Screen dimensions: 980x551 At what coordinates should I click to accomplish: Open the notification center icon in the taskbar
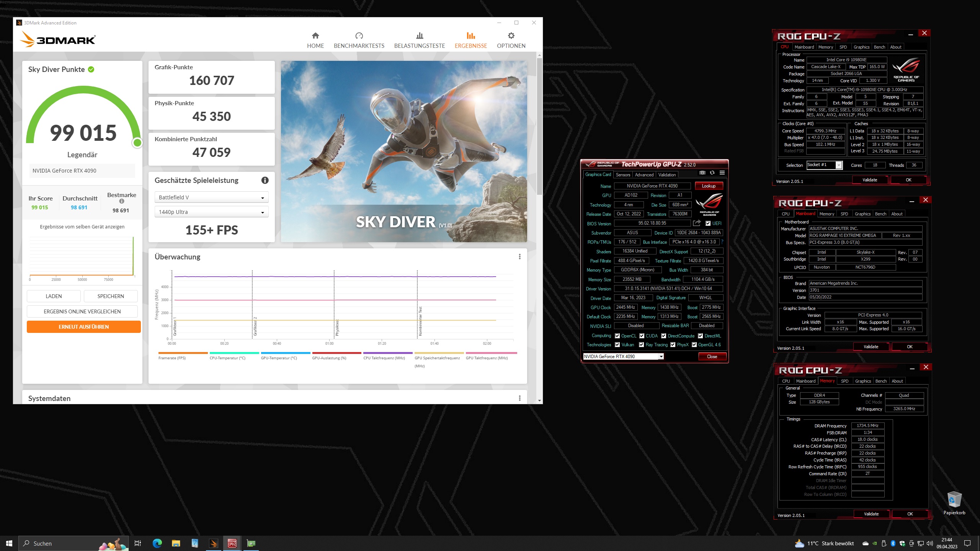coord(967,543)
